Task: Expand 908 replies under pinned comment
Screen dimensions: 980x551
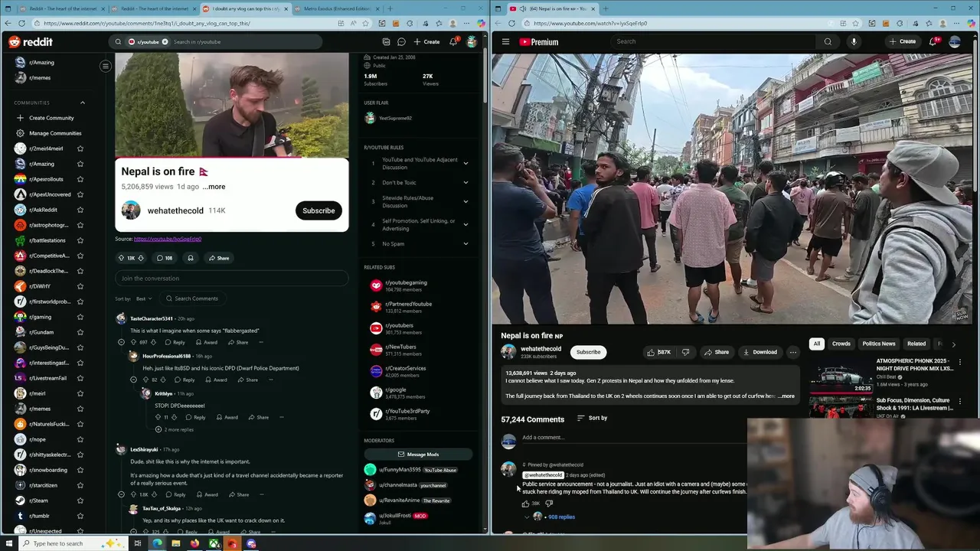Action: (561, 517)
